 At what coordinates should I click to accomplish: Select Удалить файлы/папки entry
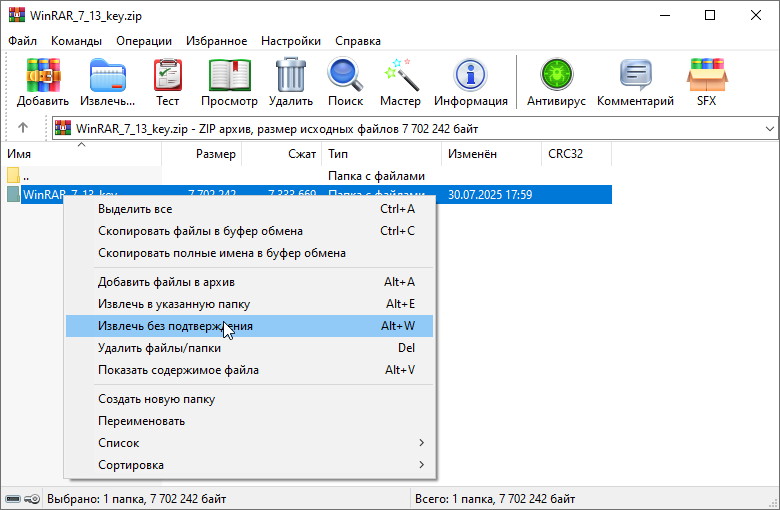(x=250, y=348)
